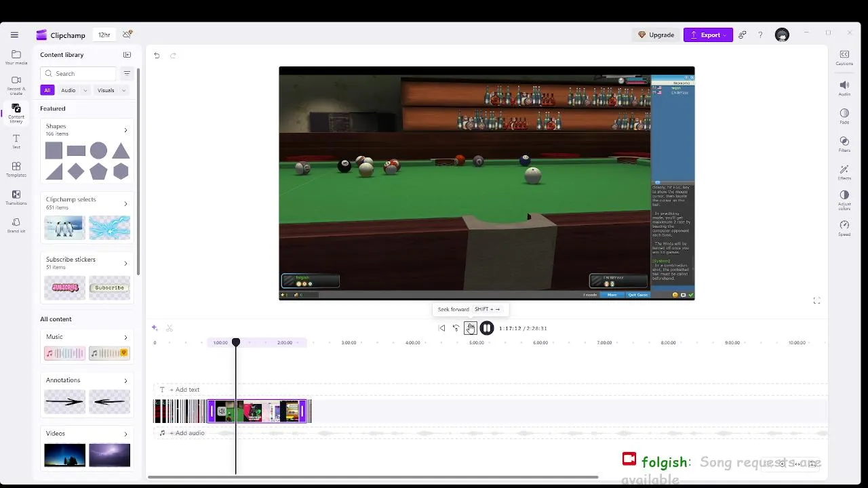This screenshot has height=488, width=868.
Task: Open the Audio filter dropdown chevron
Action: [x=85, y=90]
